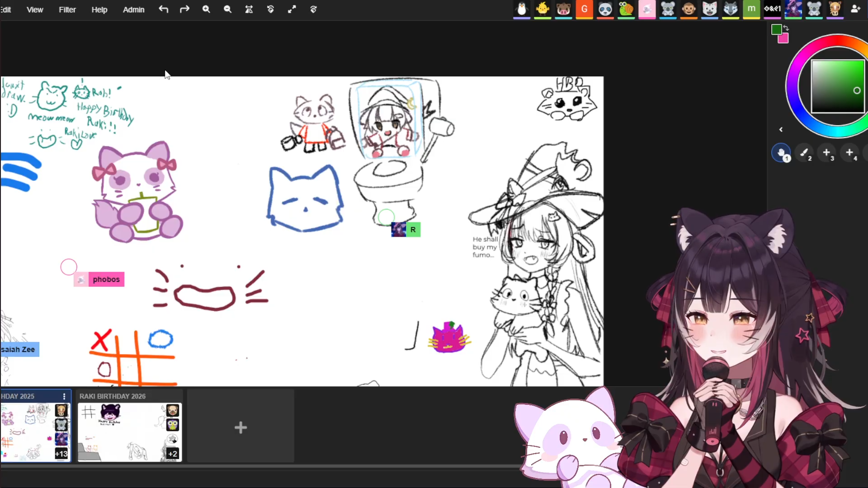
Task: Toggle fullscreen with the diagonal arrows icon
Action: pos(292,9)
